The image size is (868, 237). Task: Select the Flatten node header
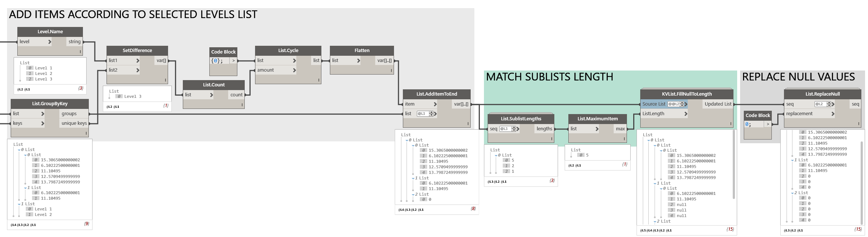pyautogui.click(x=362, y=51)
